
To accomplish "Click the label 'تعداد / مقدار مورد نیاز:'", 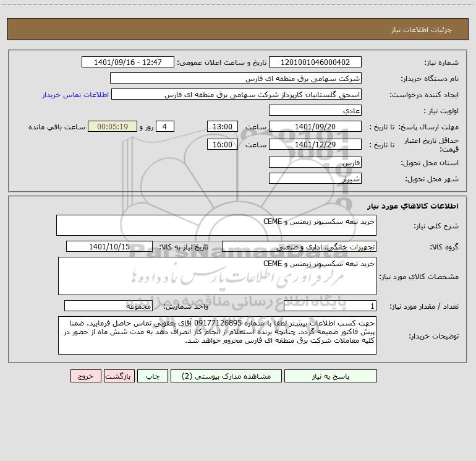I will coord(424,307).
